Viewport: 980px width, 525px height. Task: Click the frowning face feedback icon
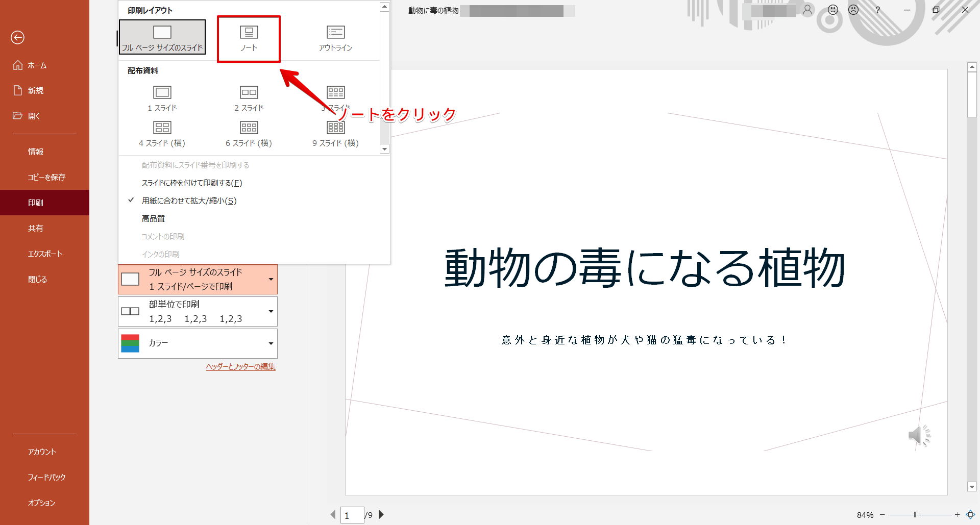point(853,10)
